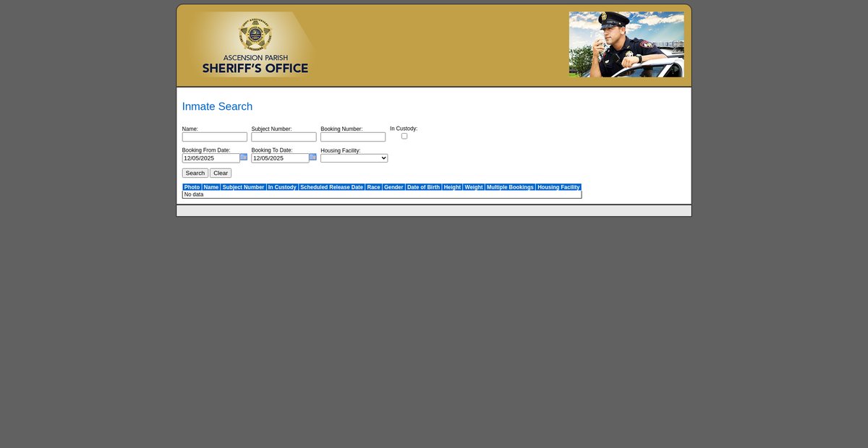Focus the Booking Number input field
Image resolution: width=868 pixels, height=448 pixels.
click(354, 137)
